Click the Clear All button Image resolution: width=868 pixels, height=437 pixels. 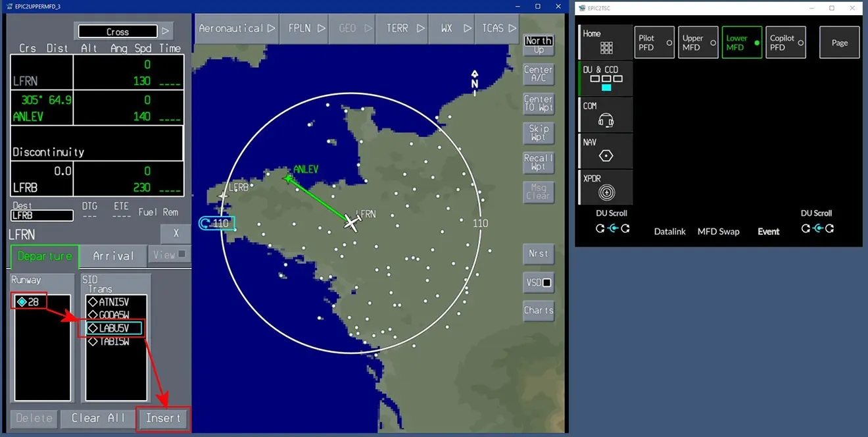98,419
